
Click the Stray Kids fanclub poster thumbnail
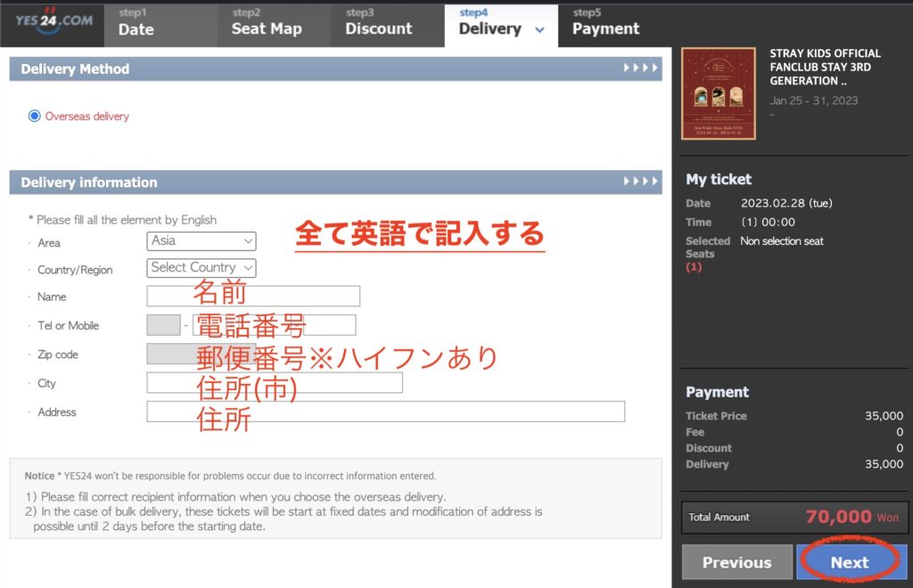[x=718, y=94]
